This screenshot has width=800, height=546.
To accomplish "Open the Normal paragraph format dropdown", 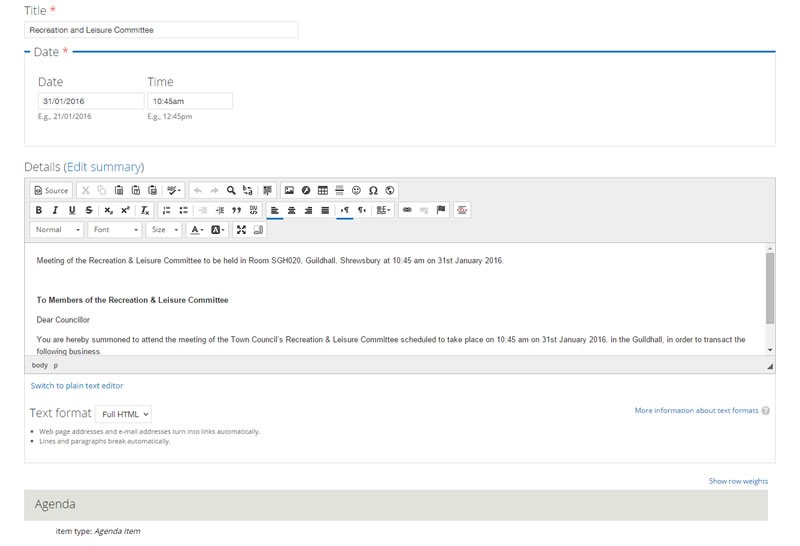I will 57,230.
